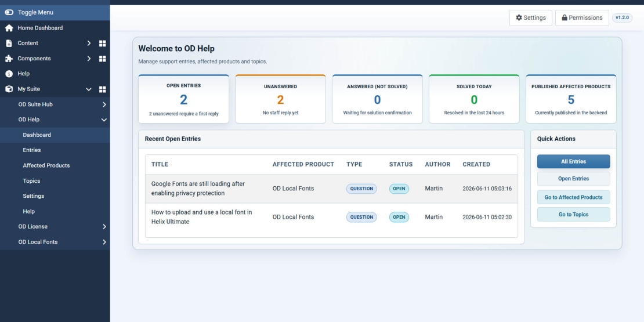Open entry 'How to upload and use a local font'
This screenshot has width=644, height=322.
coord(202,217)
